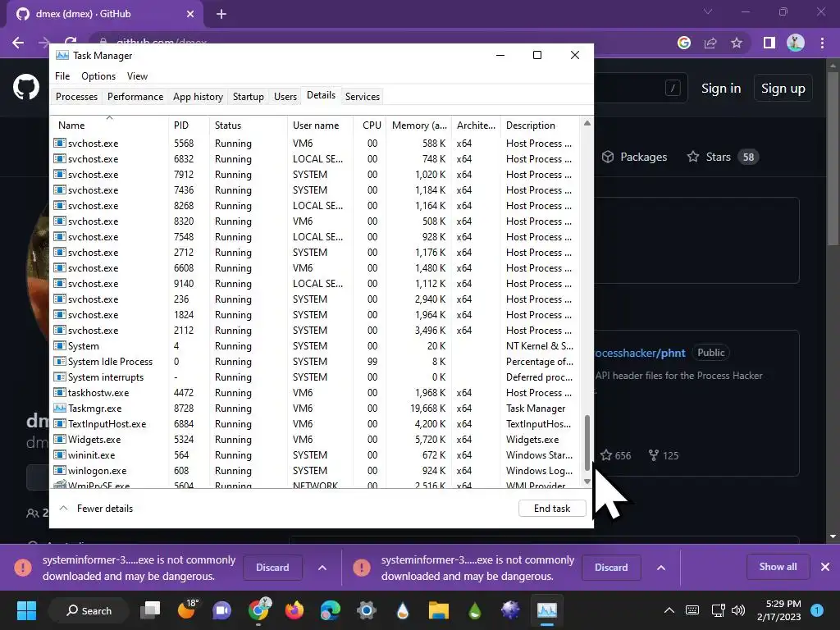Open the Chrome three-dot menu

tap(822, 43)
